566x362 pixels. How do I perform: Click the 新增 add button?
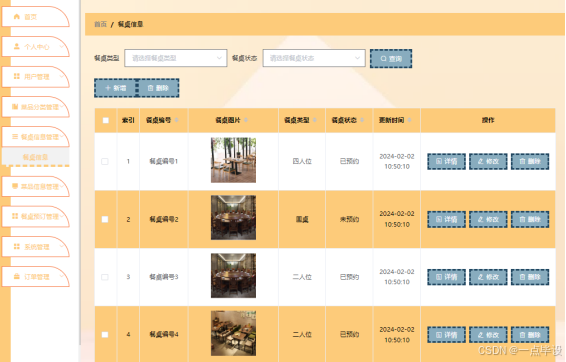[116, 88]
